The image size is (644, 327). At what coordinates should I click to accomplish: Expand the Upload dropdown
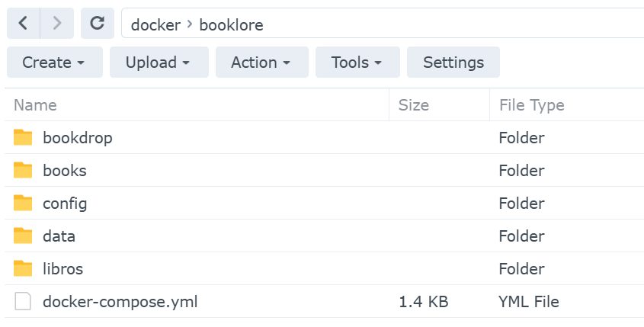tap(159, 63)
